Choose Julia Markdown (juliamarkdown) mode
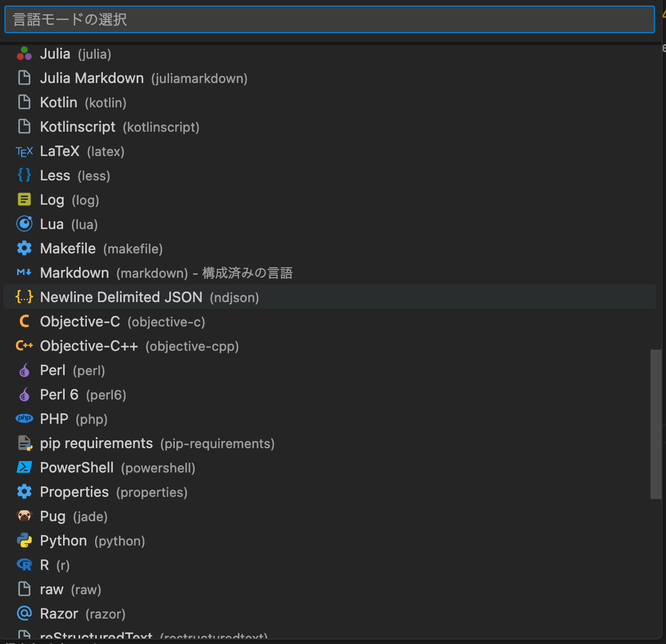Image resolution: width=666 pixels, height=644 pixels. pos(330,78)
